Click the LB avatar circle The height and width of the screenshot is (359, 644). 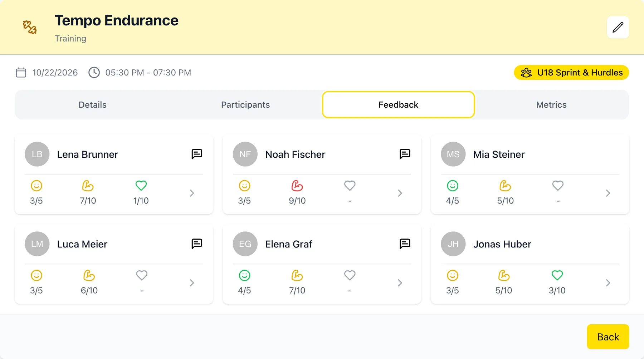tap(37, 154)
